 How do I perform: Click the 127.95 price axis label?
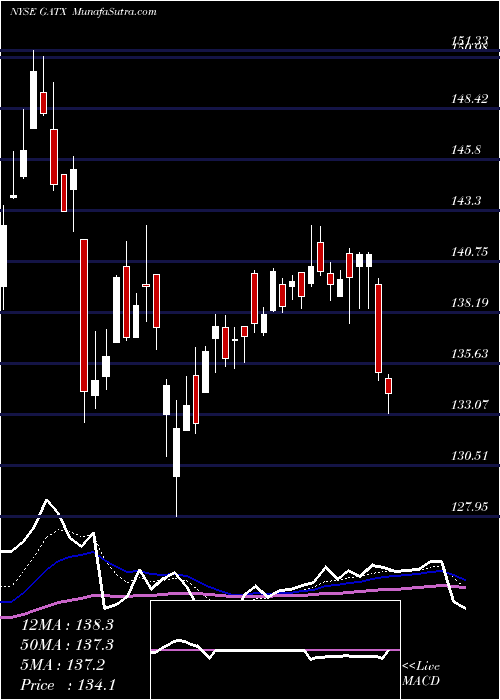pyautogui.click(x=470, y=507)
